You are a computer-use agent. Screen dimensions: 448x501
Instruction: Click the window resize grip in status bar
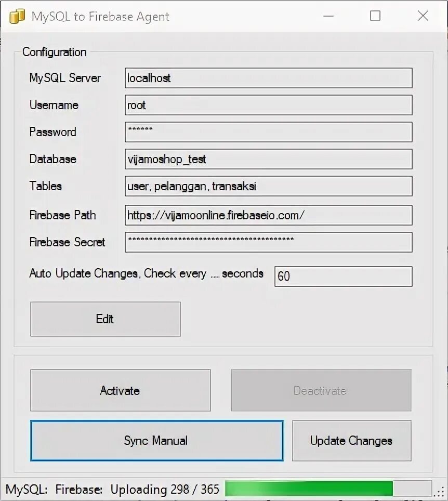click(x=440, y=492)
